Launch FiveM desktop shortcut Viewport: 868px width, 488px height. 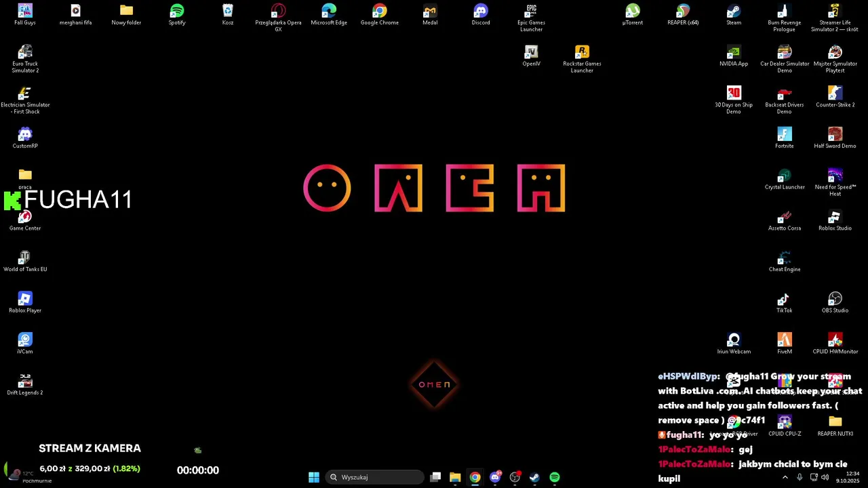tap(785, 344)
